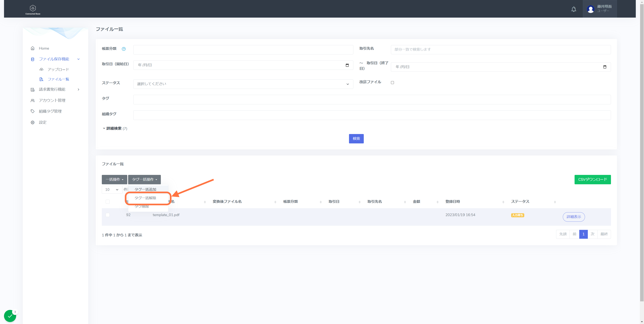
Task: Select page 1 in pagination
Action: pyautogui.click(x=583, y=234)
